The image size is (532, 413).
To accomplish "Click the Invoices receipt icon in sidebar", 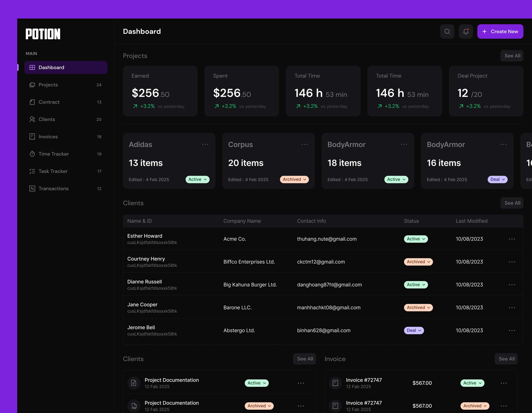I will click(x=32, y=137).
